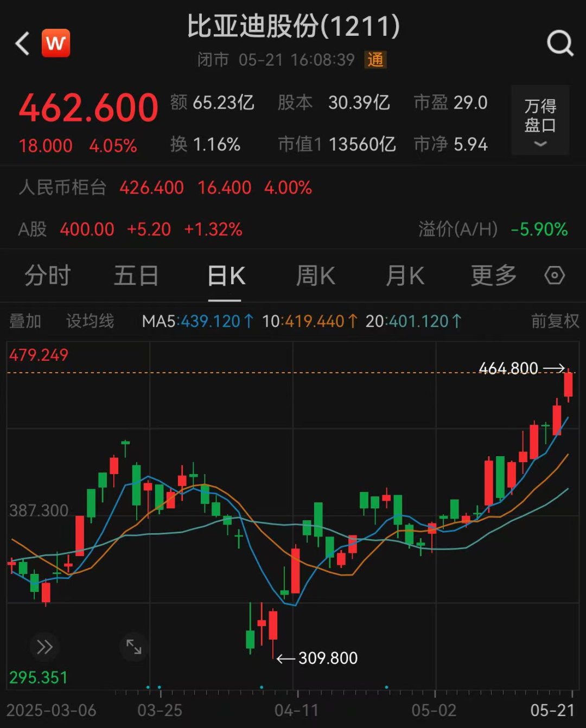Open the 更多 chart period menu
This screenshot has height=728, width=586.
(x=493, y=276)
